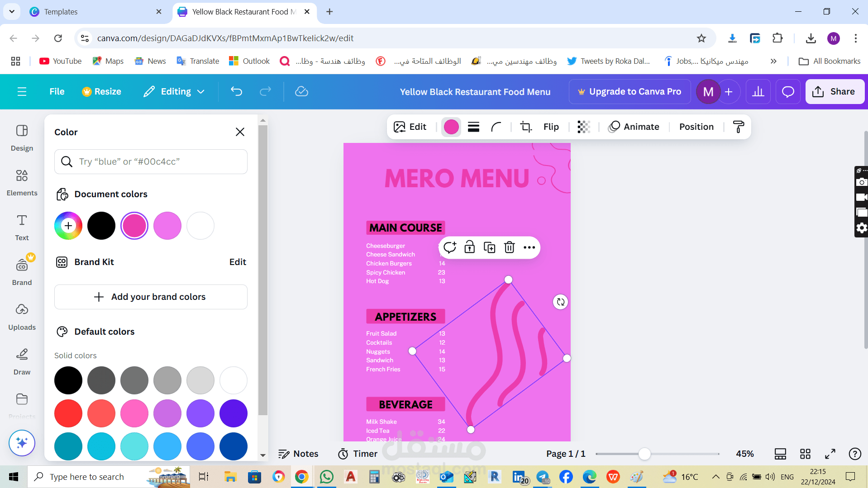This screenshot has width=868, height=488.
Task: Open the Flip options
Action: 551,127
